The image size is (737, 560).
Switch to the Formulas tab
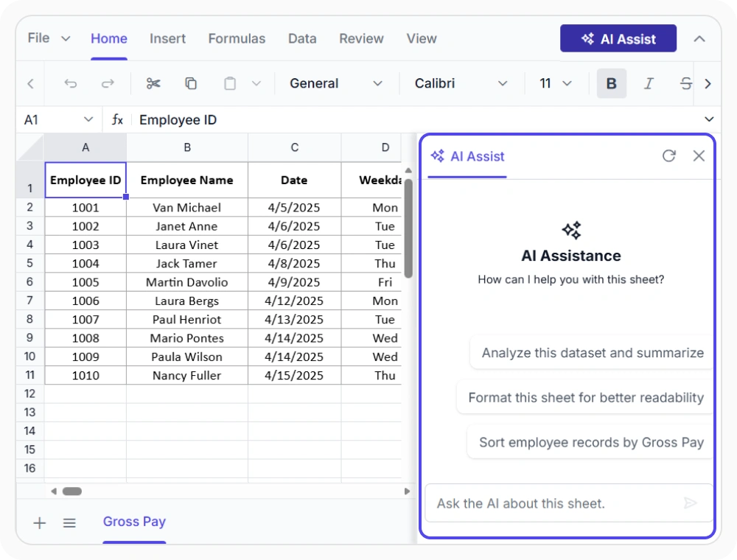[237, 38]
